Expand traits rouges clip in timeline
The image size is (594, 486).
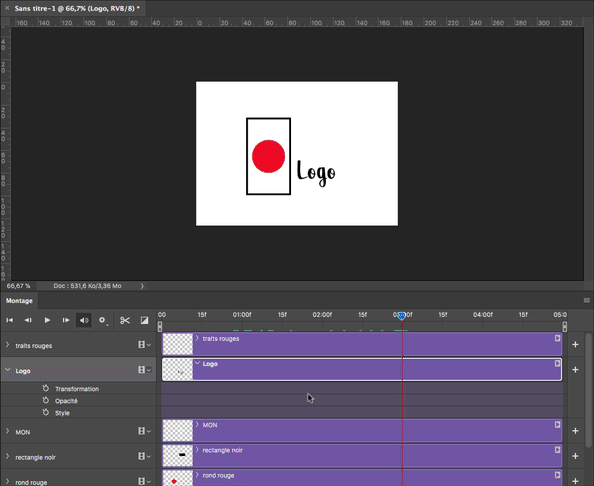point(197,338)
